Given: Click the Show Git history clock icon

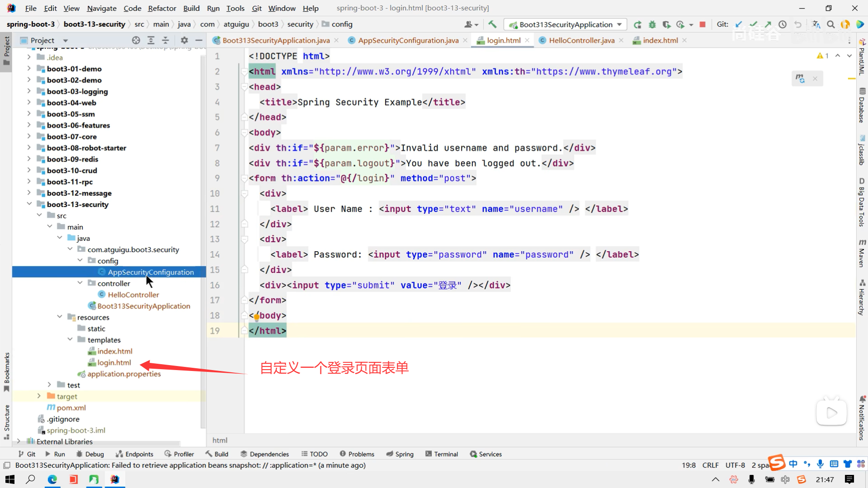Looking at the screenshot, I should click(x=783, y=24).
